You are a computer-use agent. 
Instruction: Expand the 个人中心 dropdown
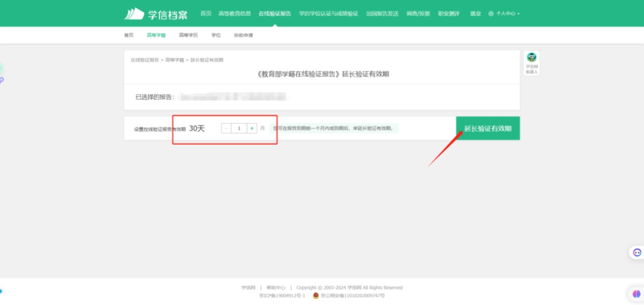pos(507,14)
